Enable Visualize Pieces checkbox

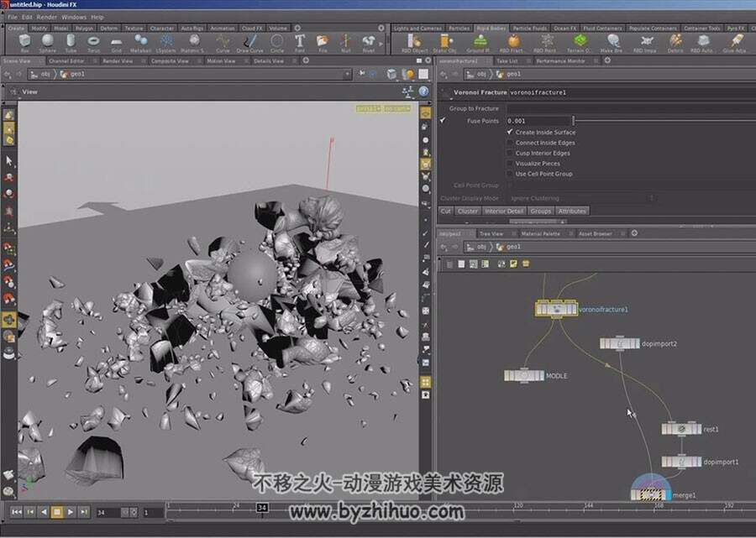pos(510,164)
